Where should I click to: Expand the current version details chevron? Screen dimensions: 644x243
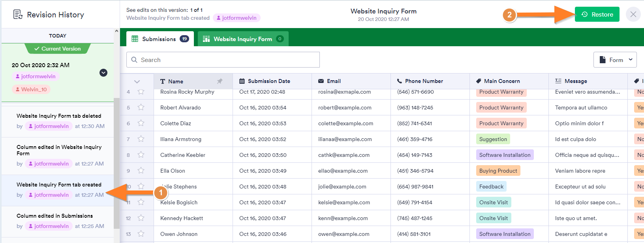103,73
